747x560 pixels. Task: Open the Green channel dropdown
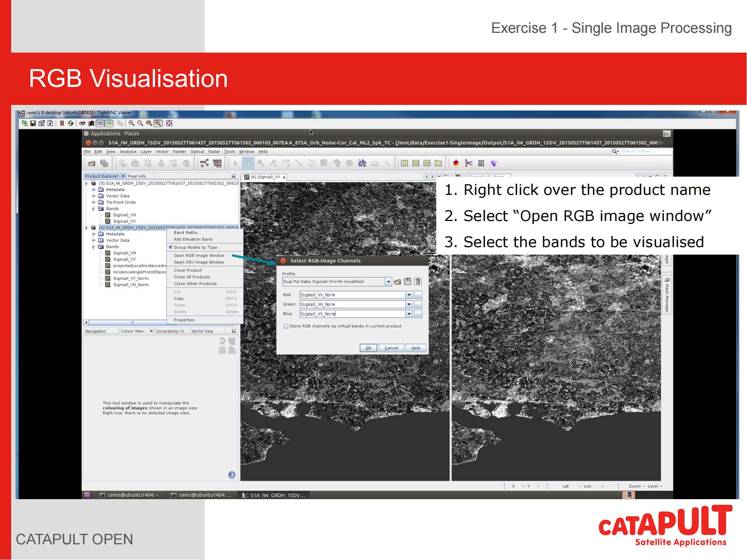(x=409, y=304)
